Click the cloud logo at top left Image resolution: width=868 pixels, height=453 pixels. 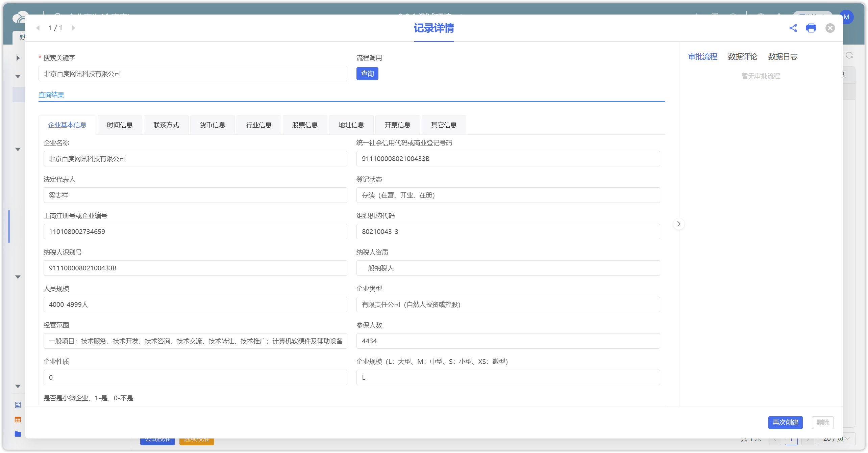pos(20,17)
